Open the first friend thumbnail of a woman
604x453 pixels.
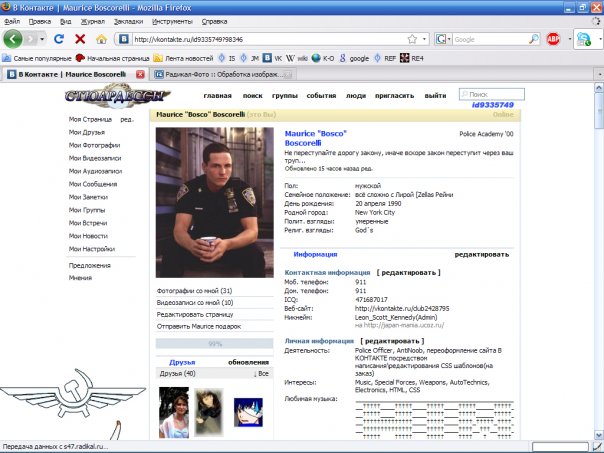[174, 413]
